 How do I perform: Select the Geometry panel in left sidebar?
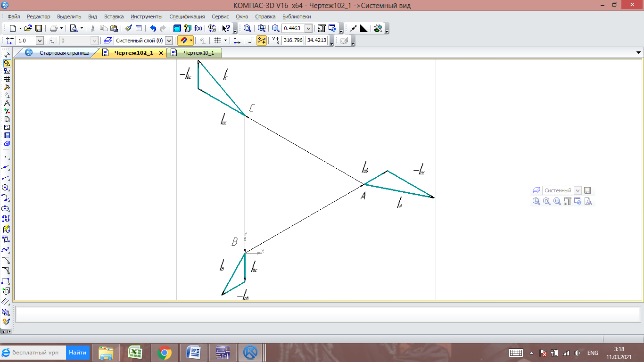pos(7,63)
